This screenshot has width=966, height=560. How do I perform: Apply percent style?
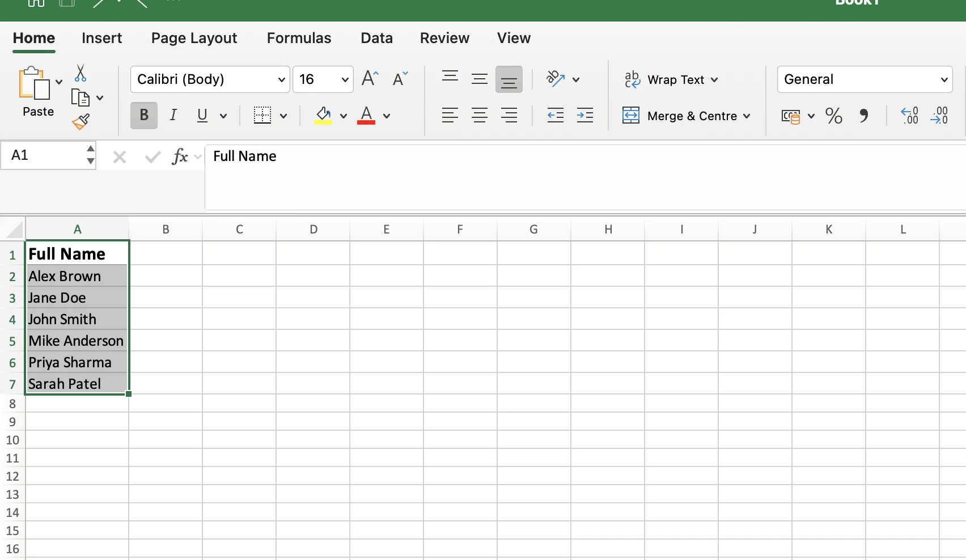[833, 116]
